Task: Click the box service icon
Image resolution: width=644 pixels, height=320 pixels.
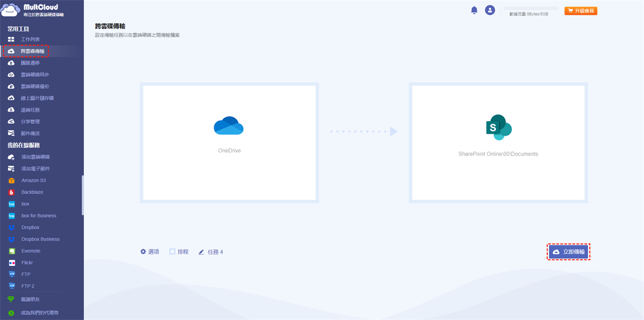Action: pos(11,204)
